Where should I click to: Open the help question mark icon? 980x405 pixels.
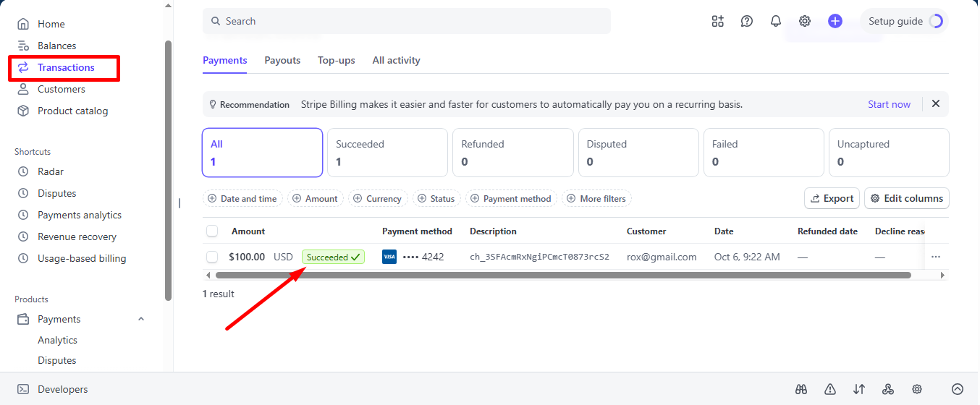click(x=747, y=22)
